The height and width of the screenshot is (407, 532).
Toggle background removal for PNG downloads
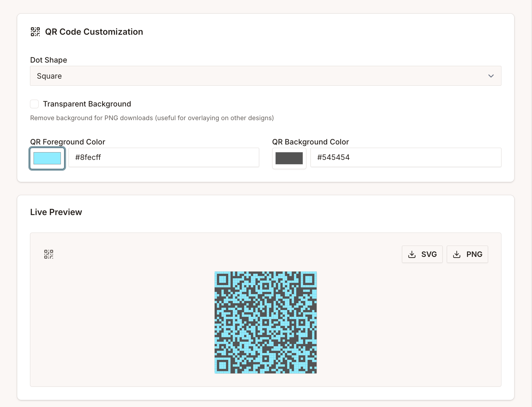pos(34,104)
